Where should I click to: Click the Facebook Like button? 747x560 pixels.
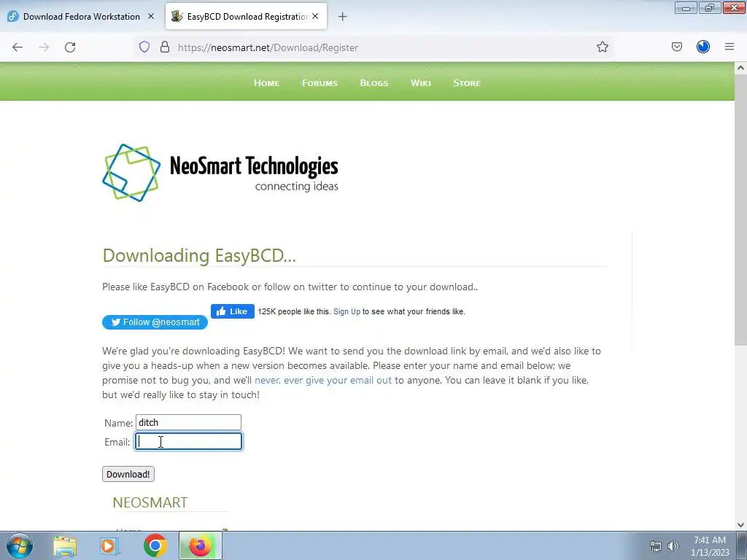coord(233,311)
